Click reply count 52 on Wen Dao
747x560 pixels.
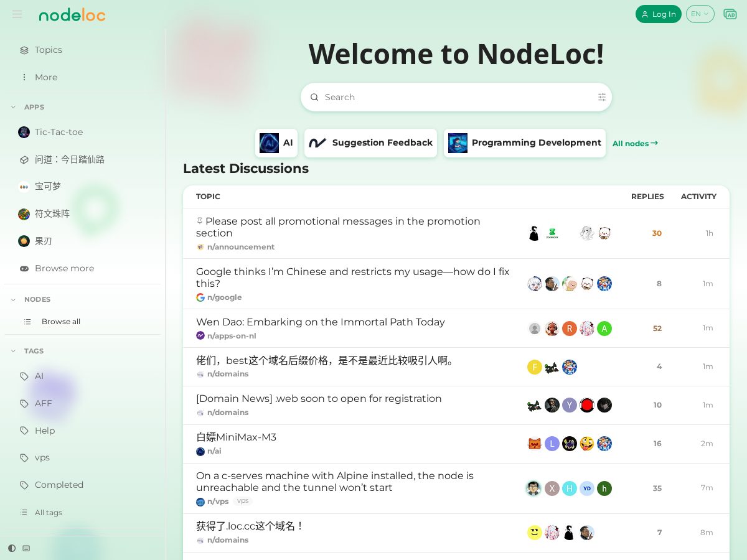pos(657,329)
